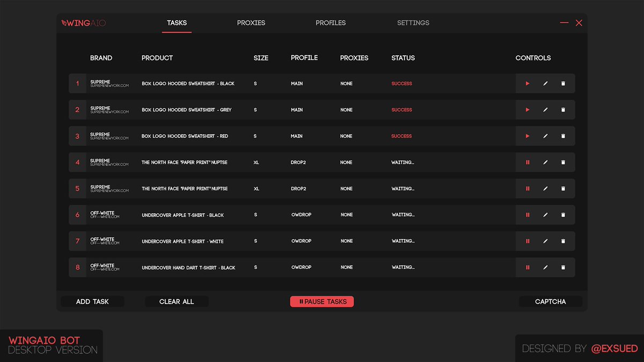This screenshot has width=644, height=362.
Task: Click the Product column header
Action: 157,58
